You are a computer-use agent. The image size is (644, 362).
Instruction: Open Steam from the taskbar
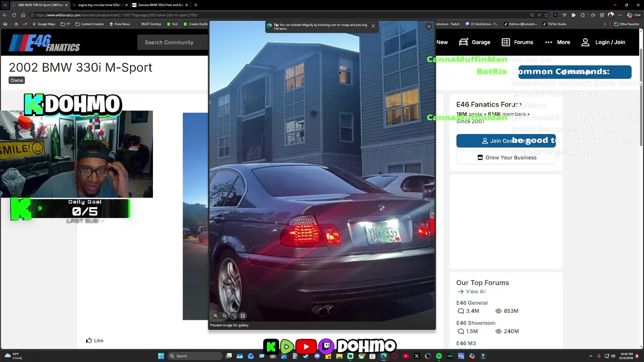[306, 356]
